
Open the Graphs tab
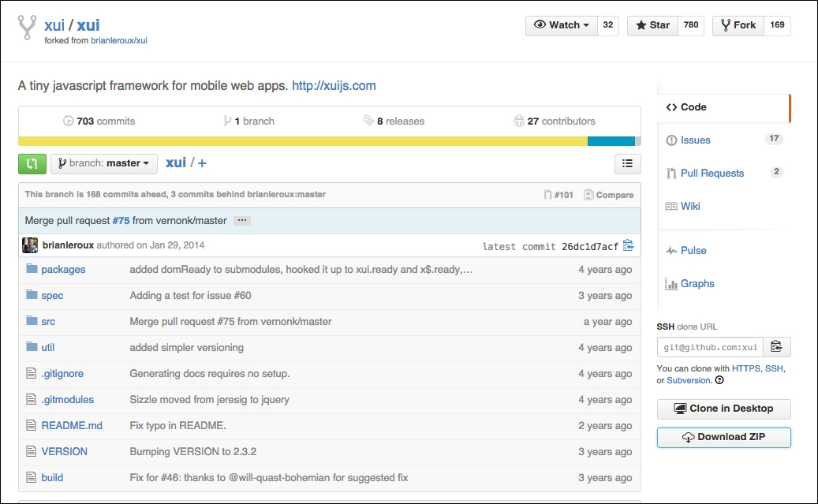(x=724, y=283)
